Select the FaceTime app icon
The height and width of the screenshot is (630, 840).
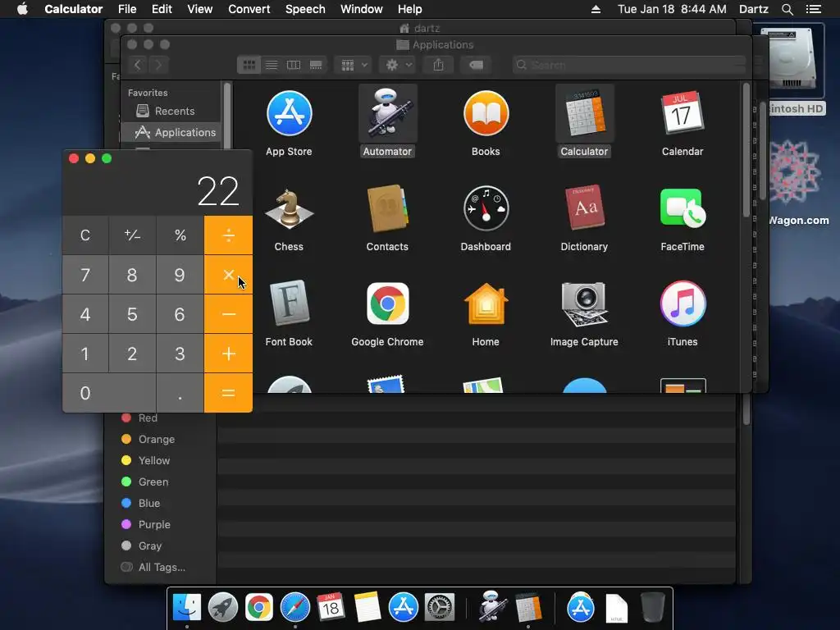tap(682, 208)
